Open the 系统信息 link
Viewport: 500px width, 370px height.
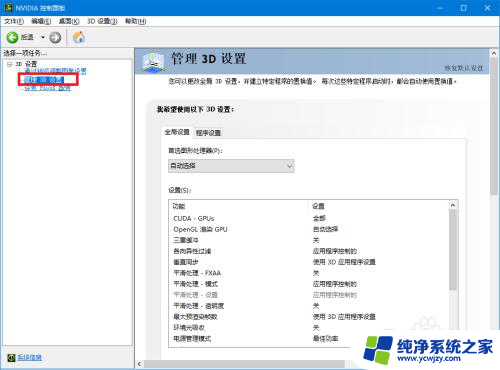point(30,357)
